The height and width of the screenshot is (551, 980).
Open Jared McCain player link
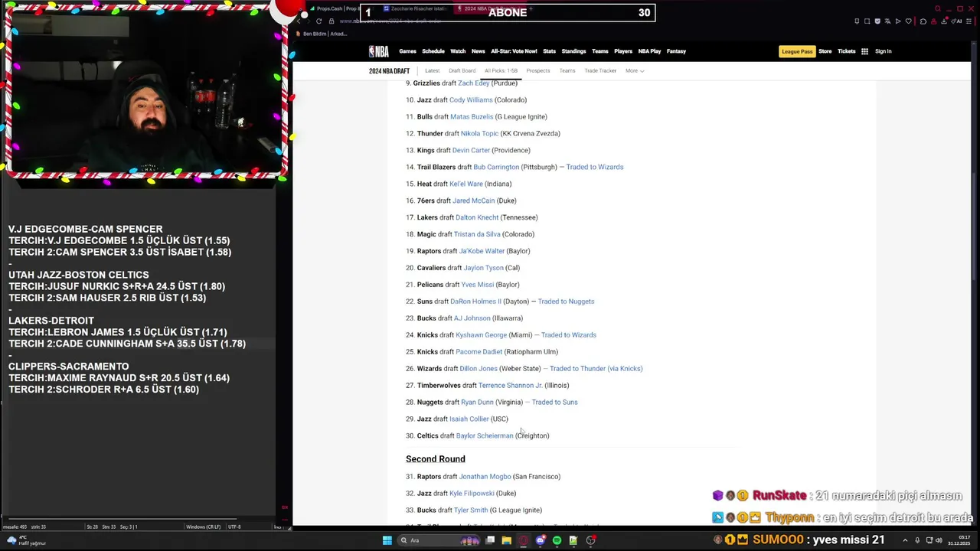coord(474,201)
